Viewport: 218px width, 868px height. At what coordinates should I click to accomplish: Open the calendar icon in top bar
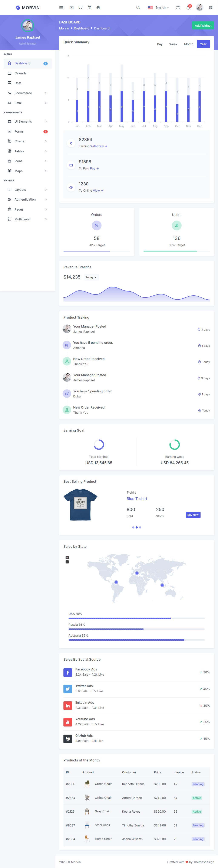tap(89, 7)
